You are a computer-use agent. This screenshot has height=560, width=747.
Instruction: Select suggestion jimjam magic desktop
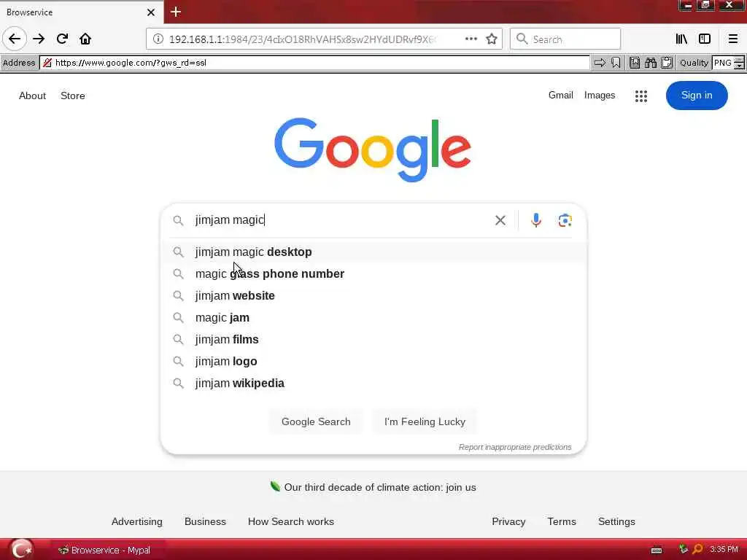(x=373, y=252)
